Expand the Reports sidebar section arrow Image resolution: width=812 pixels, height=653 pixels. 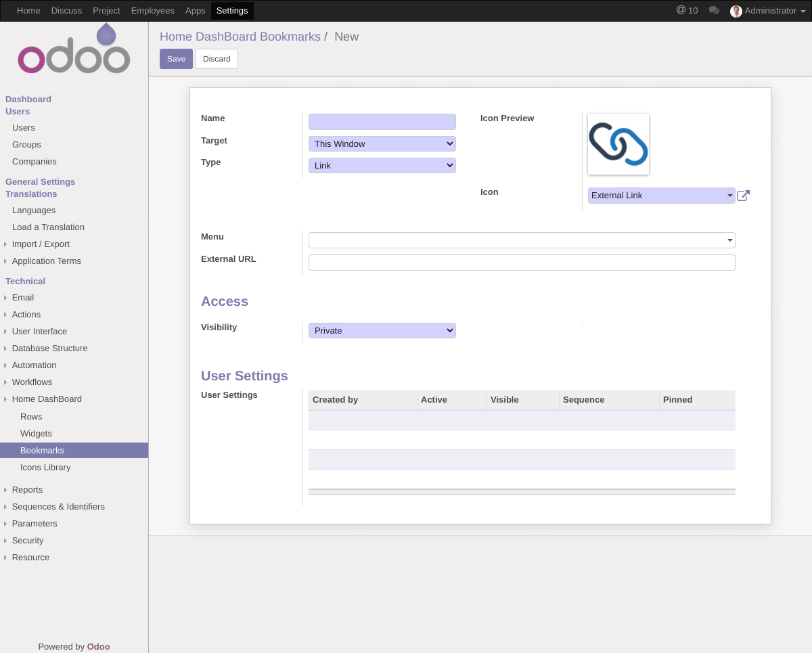pyautogui.click(x=7, y=489)
